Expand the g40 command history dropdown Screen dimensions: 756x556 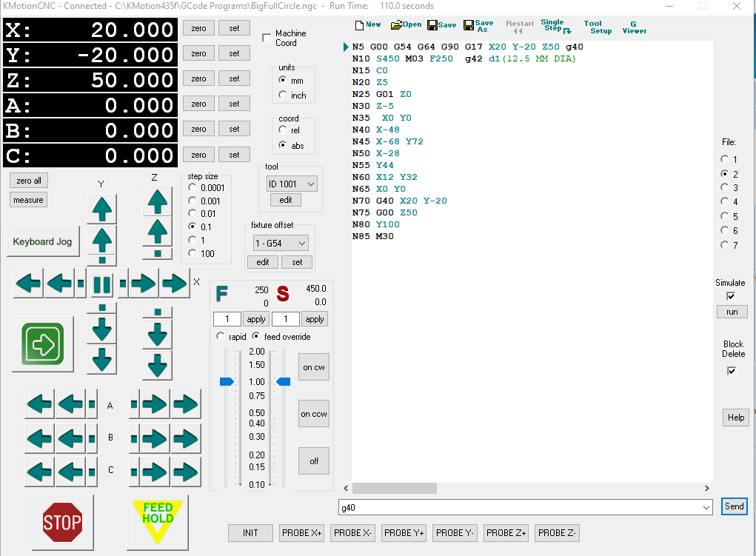(707, 507)
